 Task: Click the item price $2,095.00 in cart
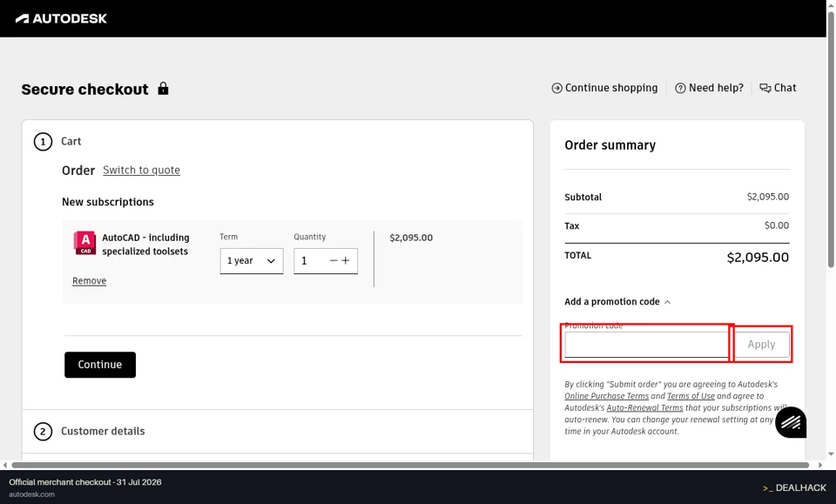click(411, 238)
